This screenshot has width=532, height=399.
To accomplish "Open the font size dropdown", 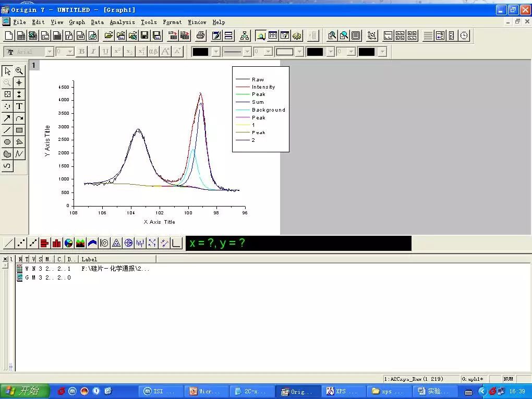I will [x=70, y=52].
